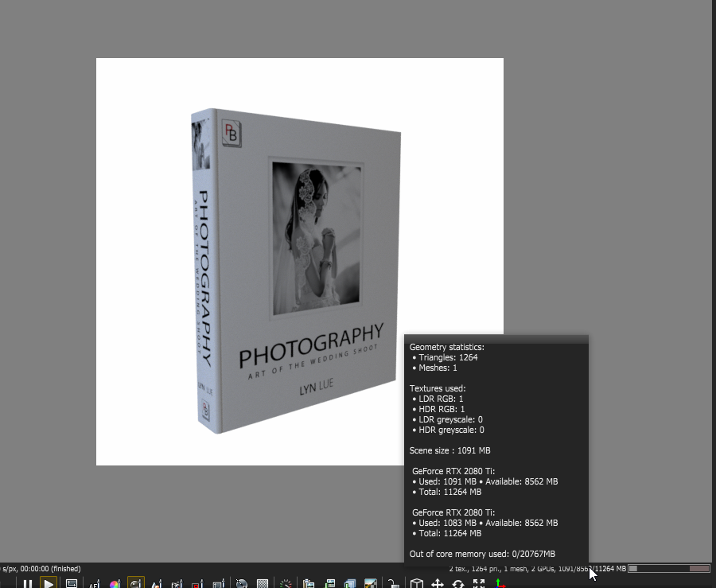Click the rendered book image in viewport

(295, 271)
